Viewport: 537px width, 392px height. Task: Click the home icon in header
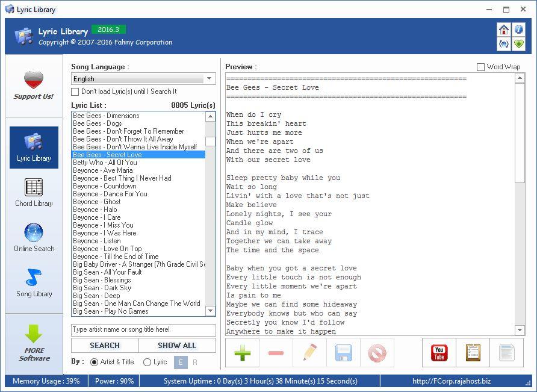point(503,29)
